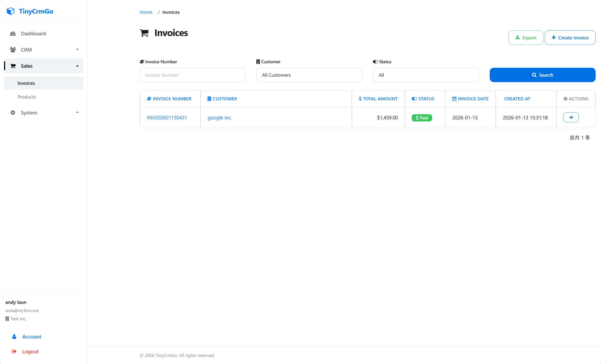Select Products in the sidebar
Screen dimensions: 601x364
coord(27,97)
